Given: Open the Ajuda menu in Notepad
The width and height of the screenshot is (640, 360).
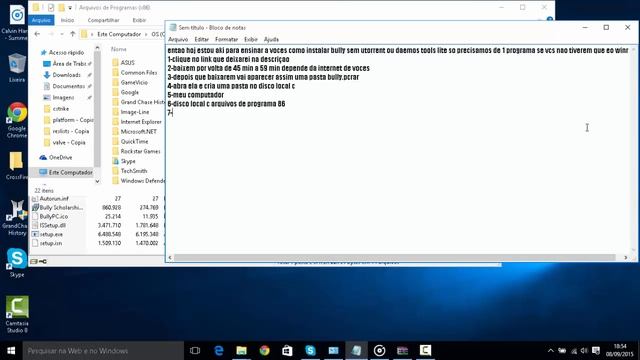Looking at the screenshot, I should point(271,39).
